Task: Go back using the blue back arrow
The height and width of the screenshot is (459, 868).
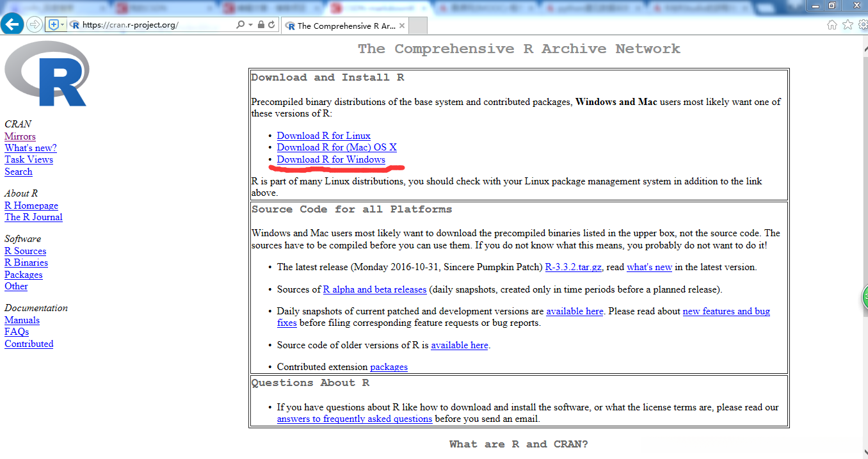Action: (13, 24)
